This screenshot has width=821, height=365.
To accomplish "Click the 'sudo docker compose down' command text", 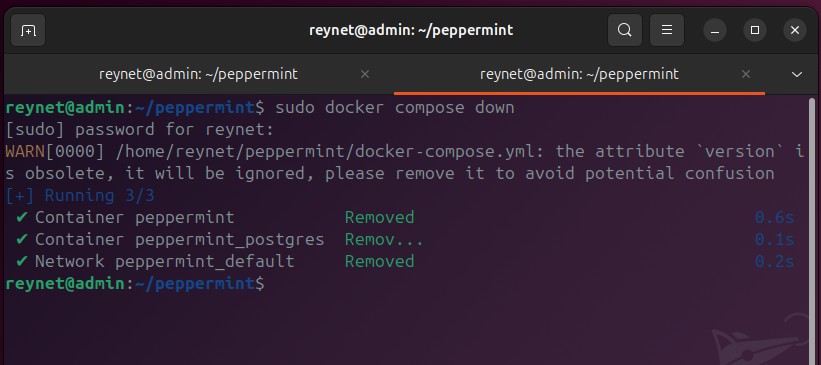I will pos(395,108).
